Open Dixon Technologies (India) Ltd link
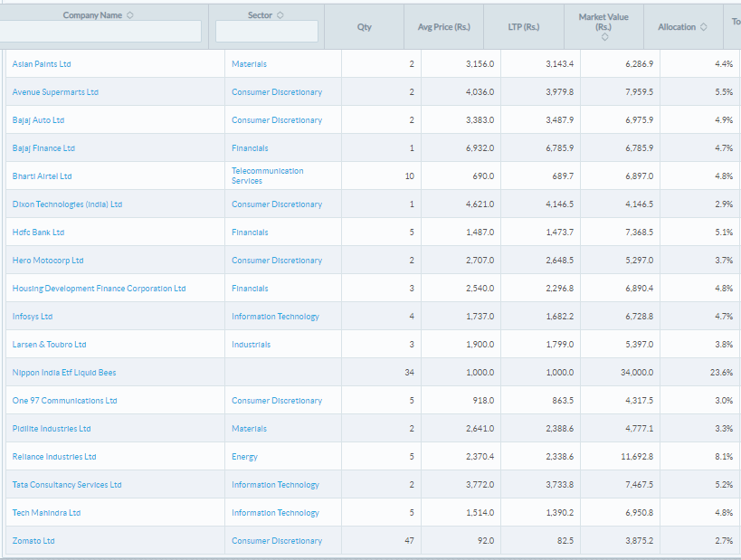The height and width of the screenshot is (560, 741). click(67, 204)
